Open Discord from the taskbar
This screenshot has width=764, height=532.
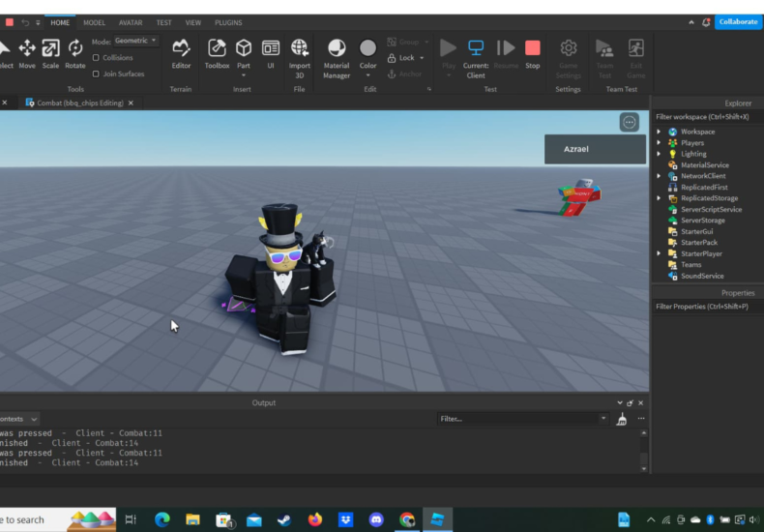[375, 519]
